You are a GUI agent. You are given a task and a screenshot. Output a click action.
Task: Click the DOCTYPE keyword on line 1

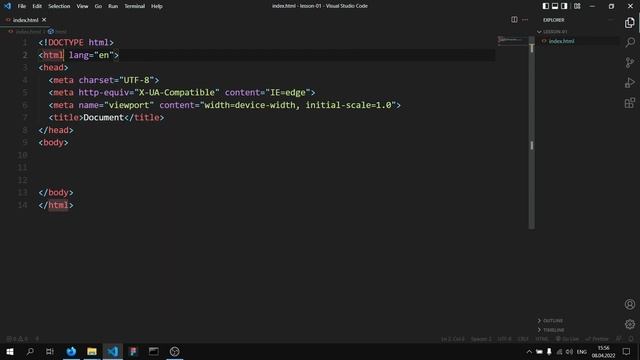pos(66,42)
